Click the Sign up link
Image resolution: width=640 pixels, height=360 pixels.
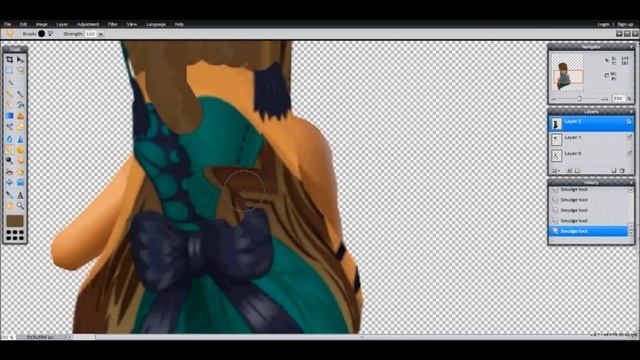point(625,24)
